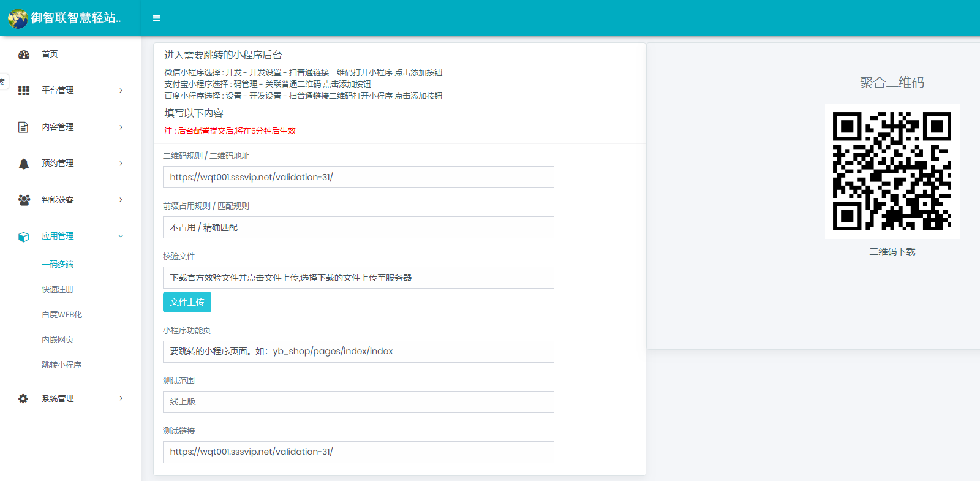Screen dimensions: 980x481
Task: Click the 聚合二维码 QR code image
Action: (892, 171)
